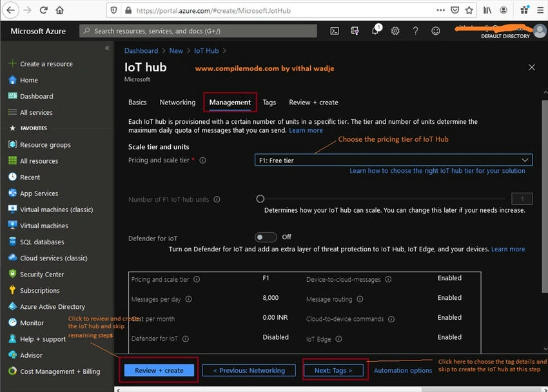Go to Previous: Networking

tap(249, 370)
